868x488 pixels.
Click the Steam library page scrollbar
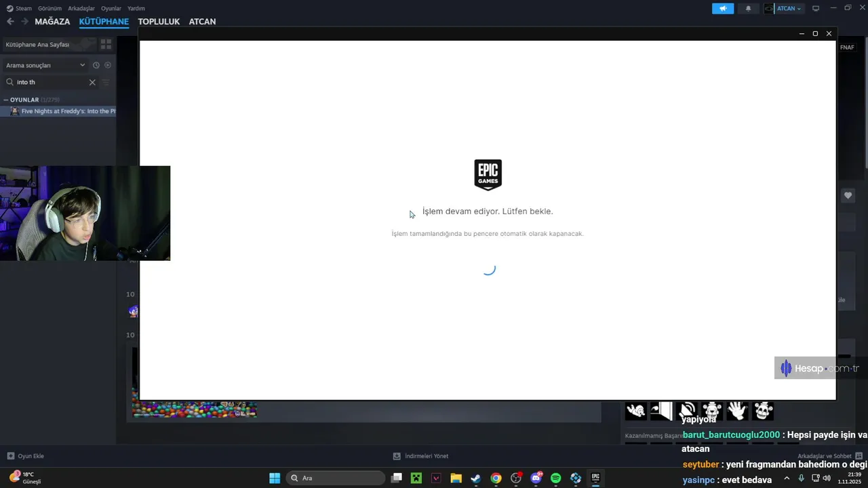click(x=865, y=102)
